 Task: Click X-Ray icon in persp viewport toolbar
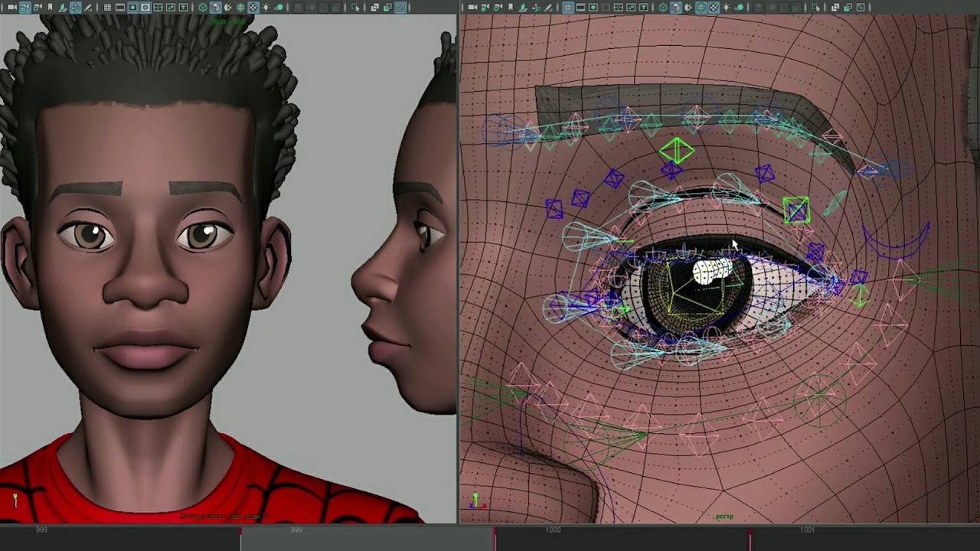click(x=835, y=8)
